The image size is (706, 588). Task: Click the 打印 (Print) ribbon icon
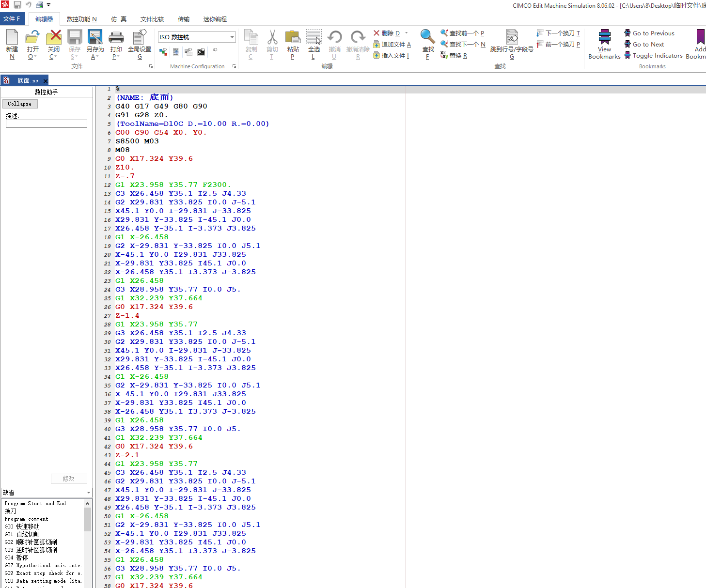[116, 37]
